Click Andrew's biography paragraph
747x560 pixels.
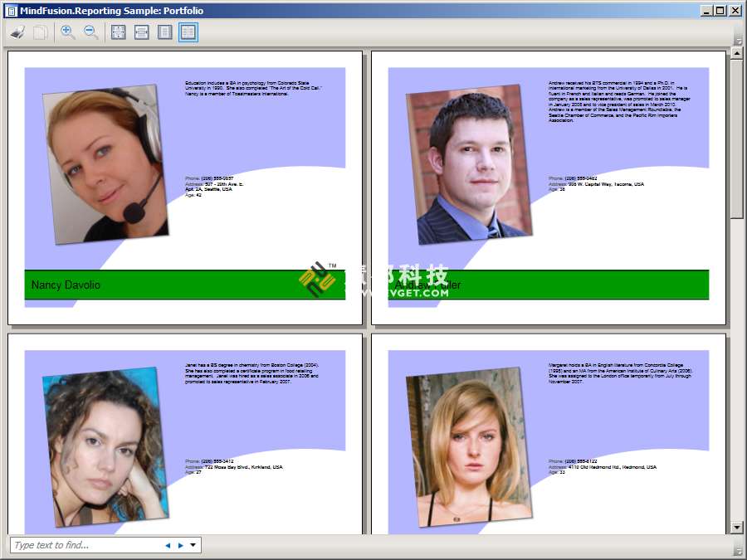(x=619, y=101)
